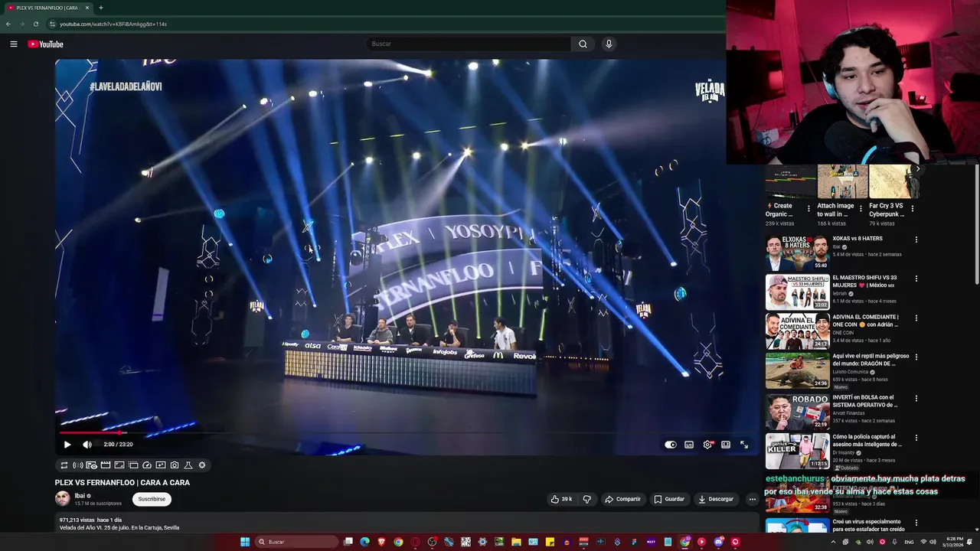Open the YouTube guide hamburger menu
The width and height of the screenshot is (980, 551).
click(14, 44)
